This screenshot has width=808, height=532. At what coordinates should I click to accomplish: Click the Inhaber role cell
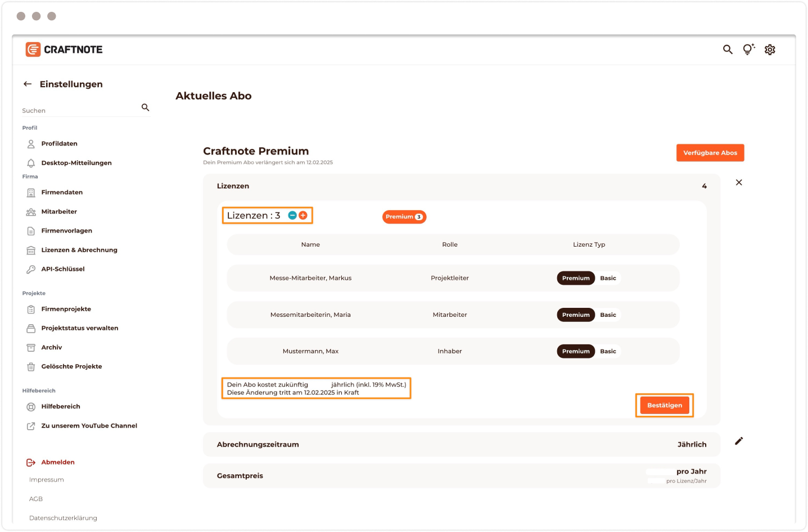pyautogui.click(x=450, y=352)
